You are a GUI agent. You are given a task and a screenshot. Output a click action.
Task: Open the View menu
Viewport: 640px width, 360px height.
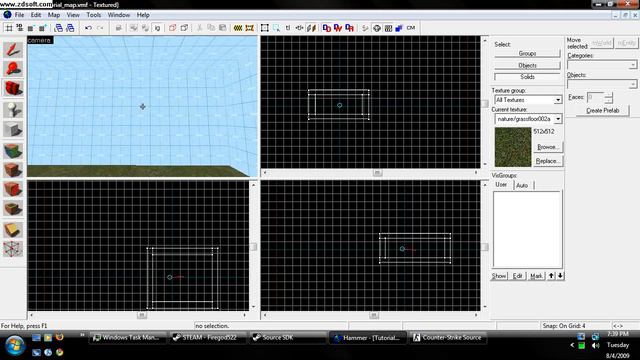pyautogui.click(x=73, y=15)
